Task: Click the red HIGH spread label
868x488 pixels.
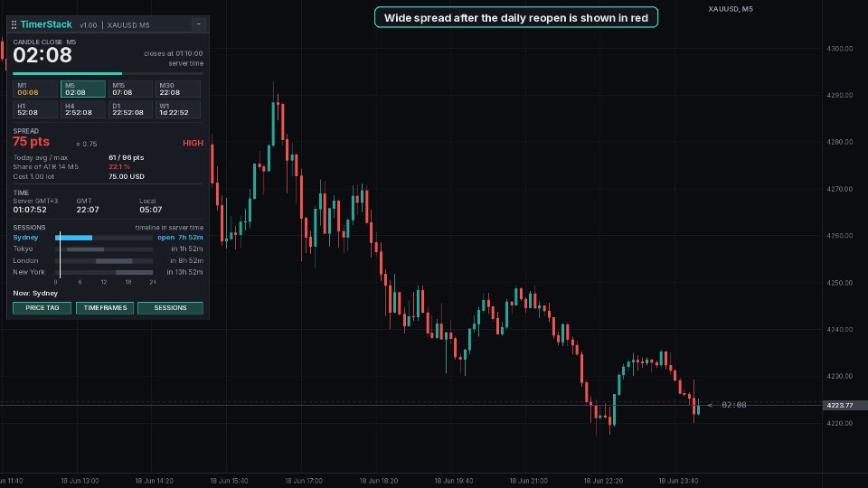Action: [193, 144]
